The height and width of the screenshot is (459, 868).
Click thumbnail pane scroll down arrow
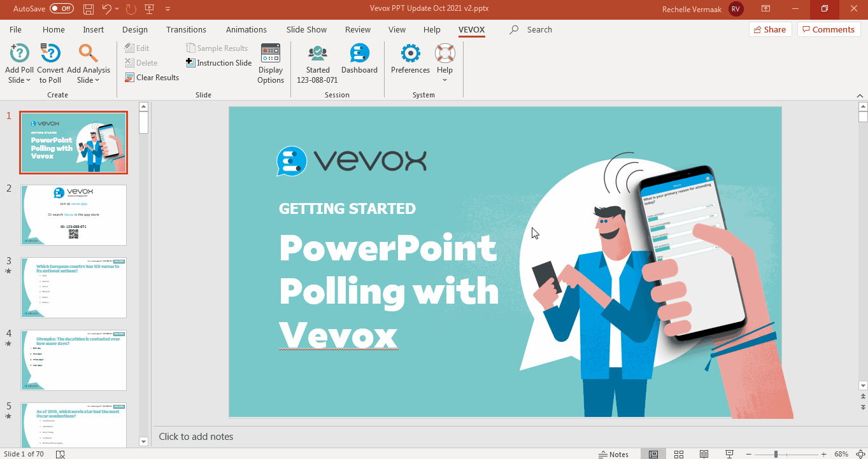point(143,441)
